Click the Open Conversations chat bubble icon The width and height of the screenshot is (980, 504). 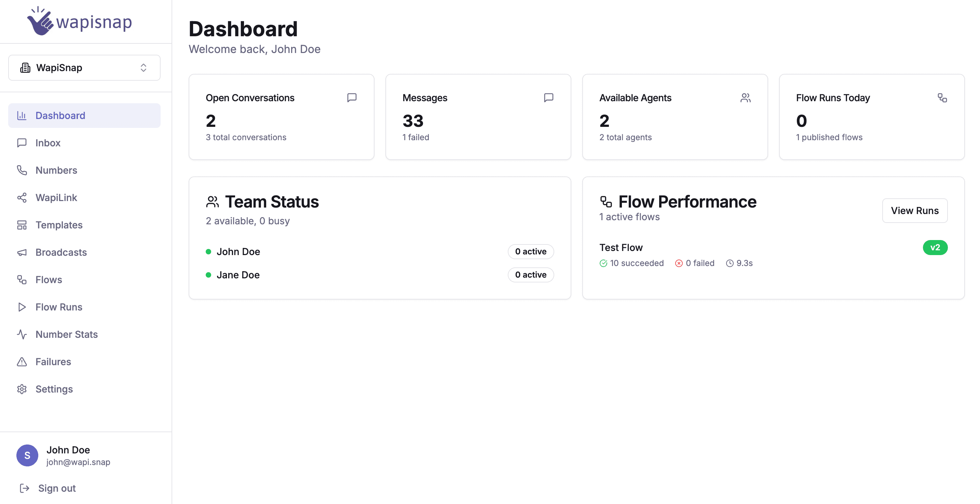click(352, 97)
